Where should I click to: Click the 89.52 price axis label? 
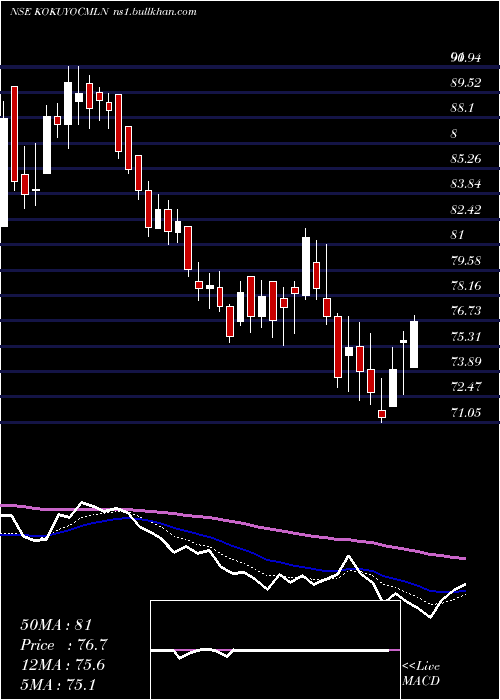point(466,83)
